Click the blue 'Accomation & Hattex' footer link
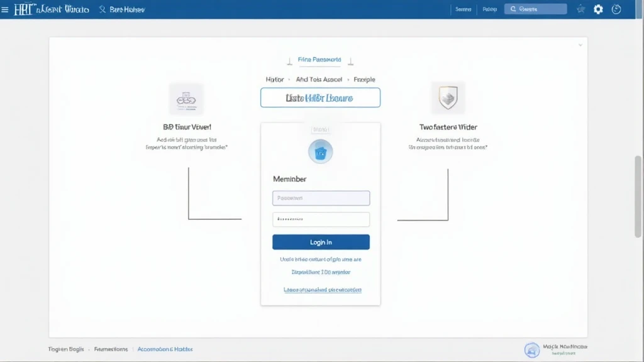The width and height of the screenshot is (644, 362). coord(165,349)
